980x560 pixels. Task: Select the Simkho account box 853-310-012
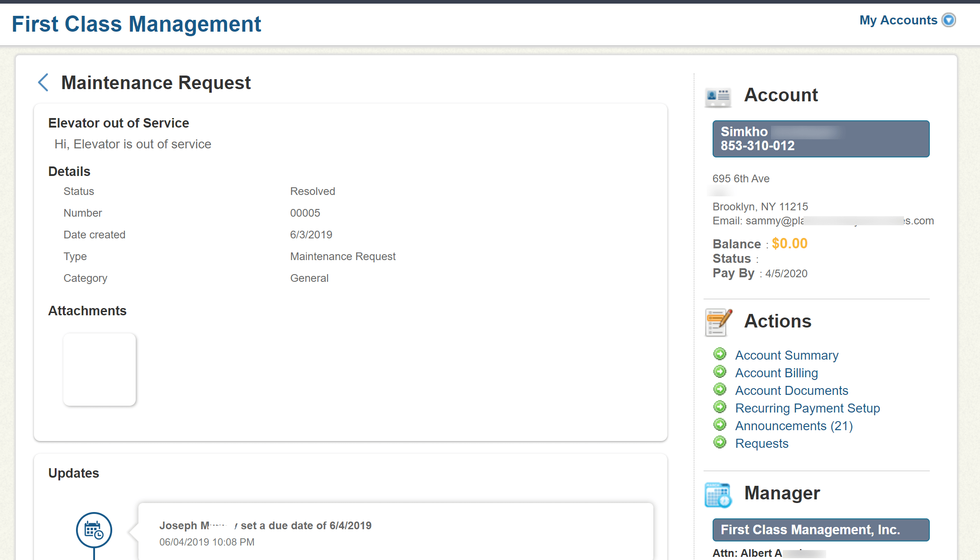click(821, 139)
